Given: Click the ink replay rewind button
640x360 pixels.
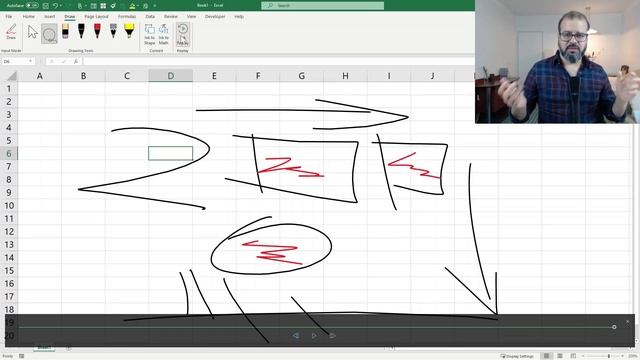Looking at the screenshot, I should [x=296, y=336].
